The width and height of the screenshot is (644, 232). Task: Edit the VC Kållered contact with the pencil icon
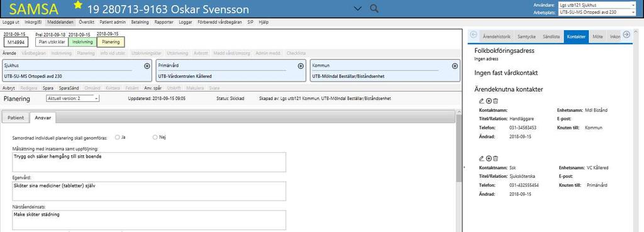(x=482, y=158)
